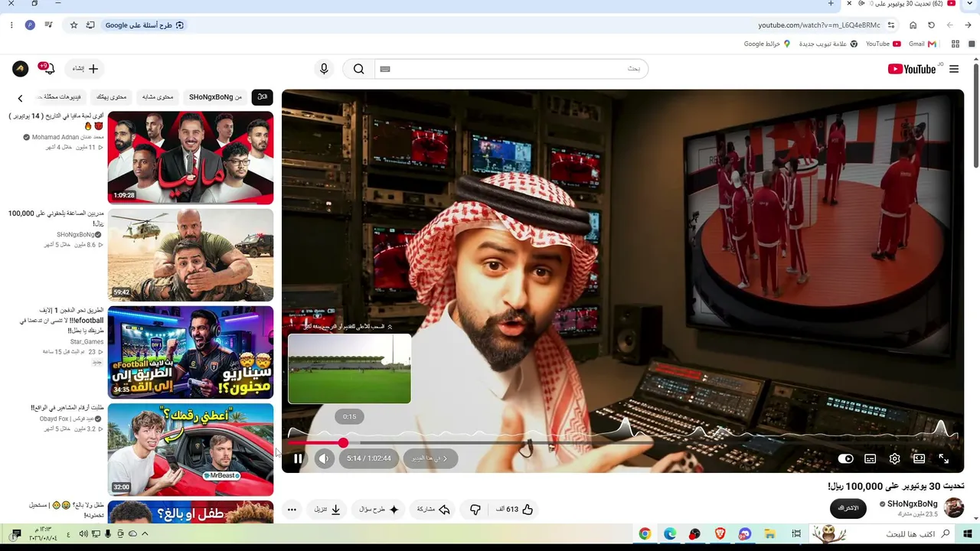Screen dimensions: 980x551
Task: Open Windows Start menu
Action: click(968, 533)
